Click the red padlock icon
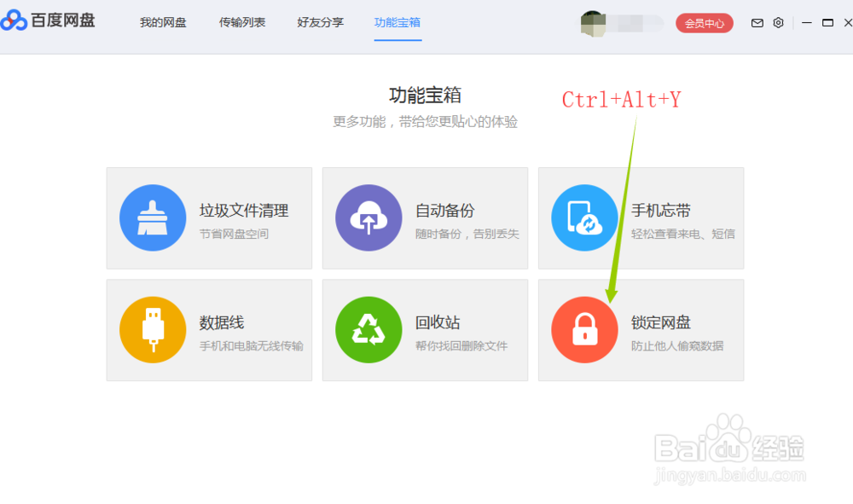Image resolution: width=853 pixels, height=504 pixels. coord(585,329)
